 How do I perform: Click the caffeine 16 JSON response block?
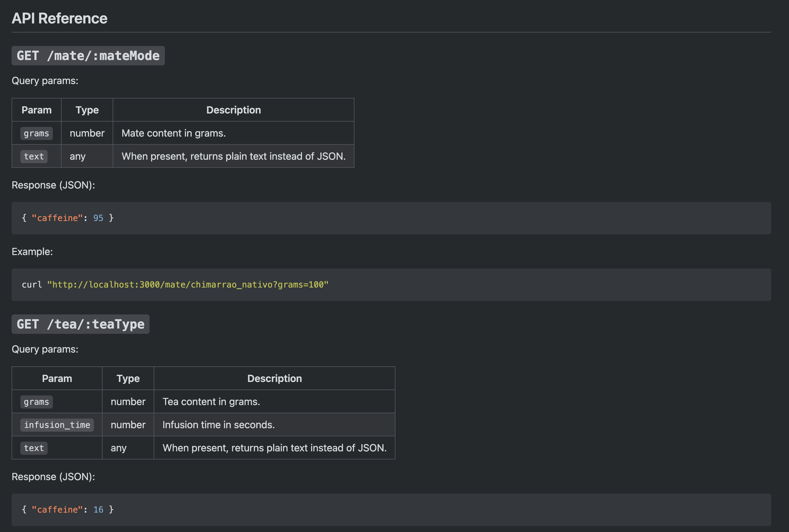pyautogui.click(x=391, y=509)
